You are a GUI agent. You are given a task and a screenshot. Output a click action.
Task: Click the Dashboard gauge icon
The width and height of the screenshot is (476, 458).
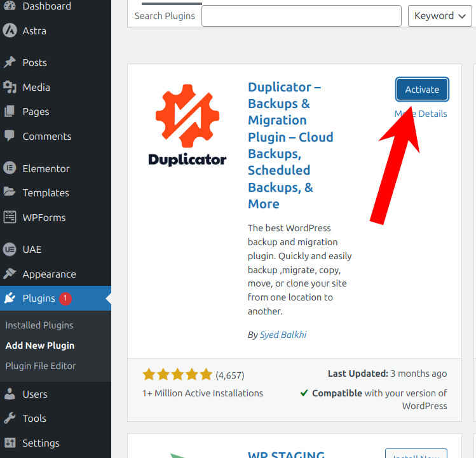[10, 6]
